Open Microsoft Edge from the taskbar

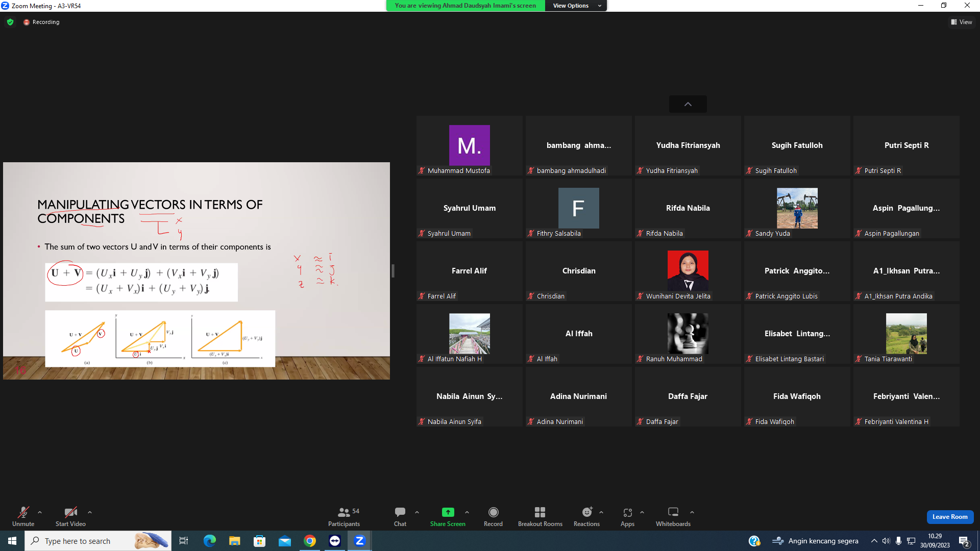coord(210,541)
